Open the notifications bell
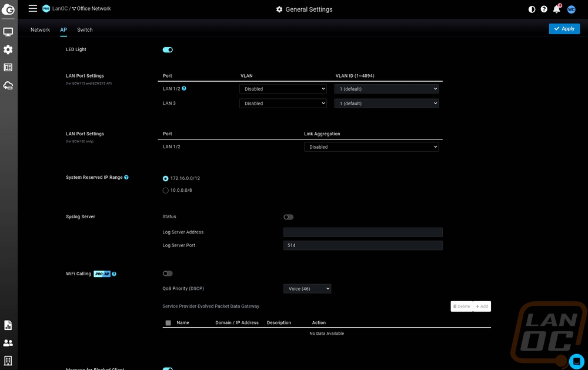This screenshot has height=370, width=588. click(556, 9)
